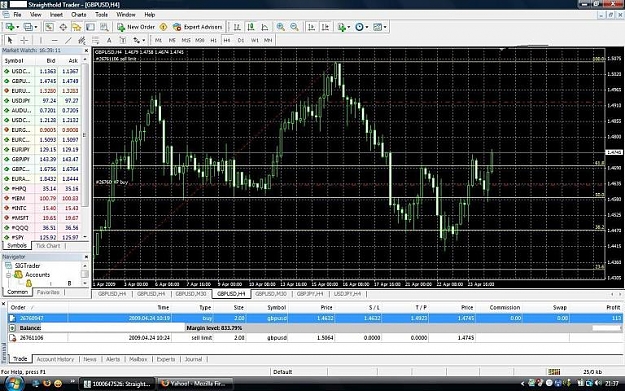This screenshot has width=625, height=391.
Task: Open the Charts menu
Action: pyautogui.click(x=79, y=15)
